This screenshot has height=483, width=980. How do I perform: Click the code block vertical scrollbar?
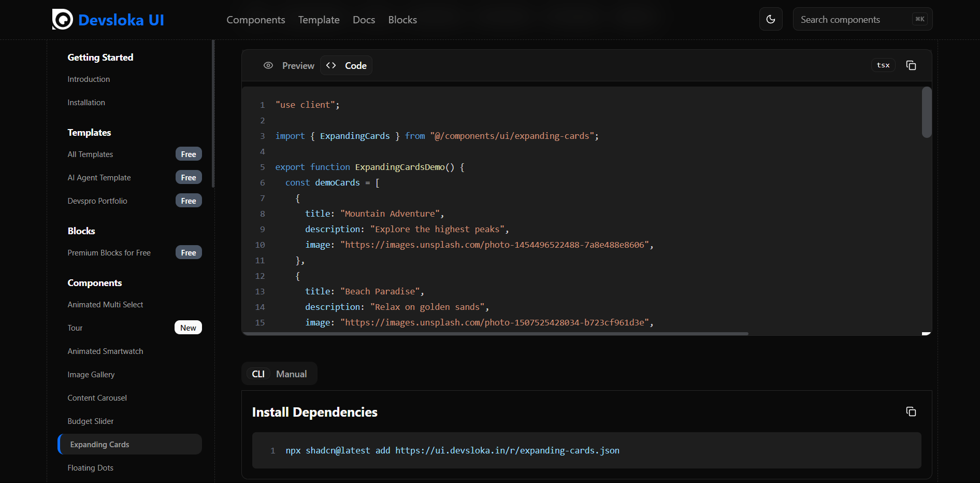[927, 112]
